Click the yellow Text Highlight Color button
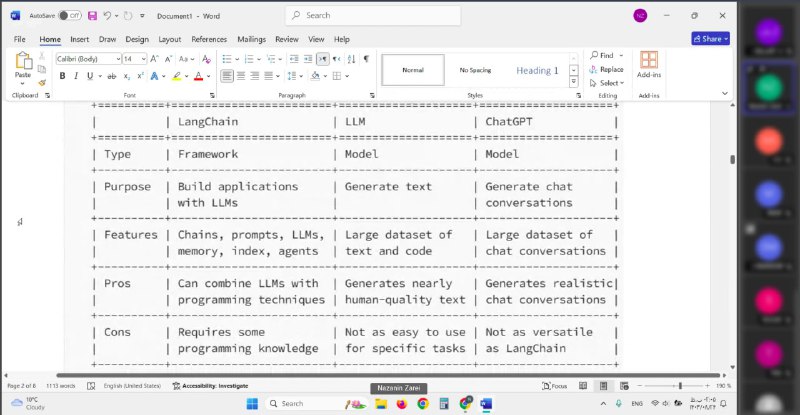800x415 pixels. click(177, 76)
